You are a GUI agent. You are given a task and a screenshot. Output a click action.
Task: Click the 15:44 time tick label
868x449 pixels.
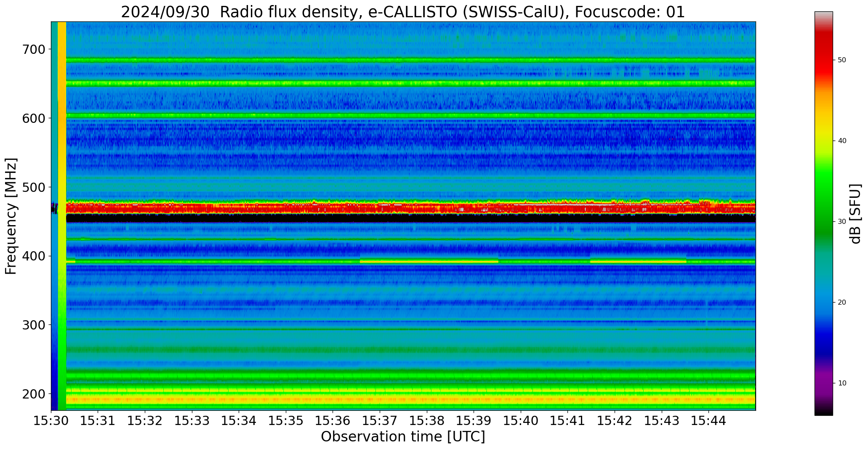coord(708,420)
